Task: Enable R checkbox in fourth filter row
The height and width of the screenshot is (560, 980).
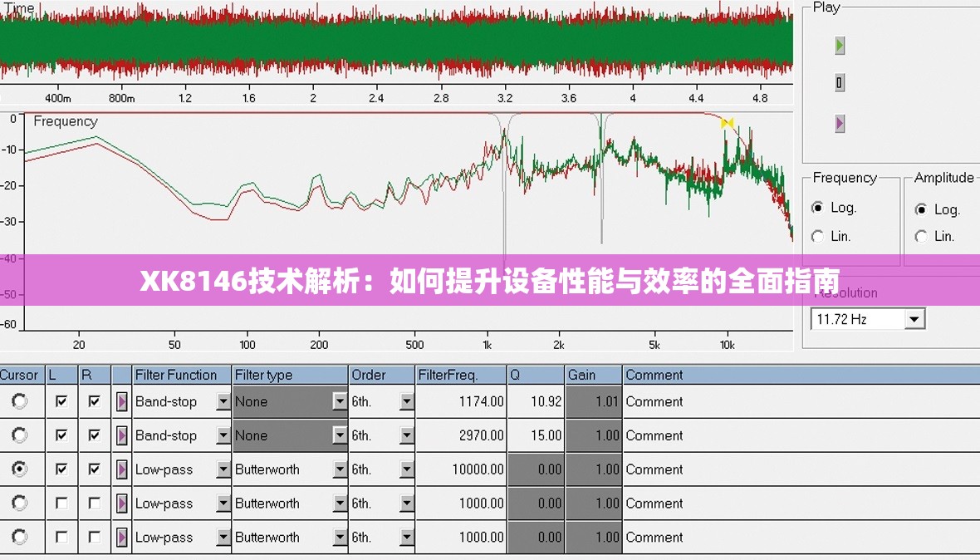Action: [95, 503]
